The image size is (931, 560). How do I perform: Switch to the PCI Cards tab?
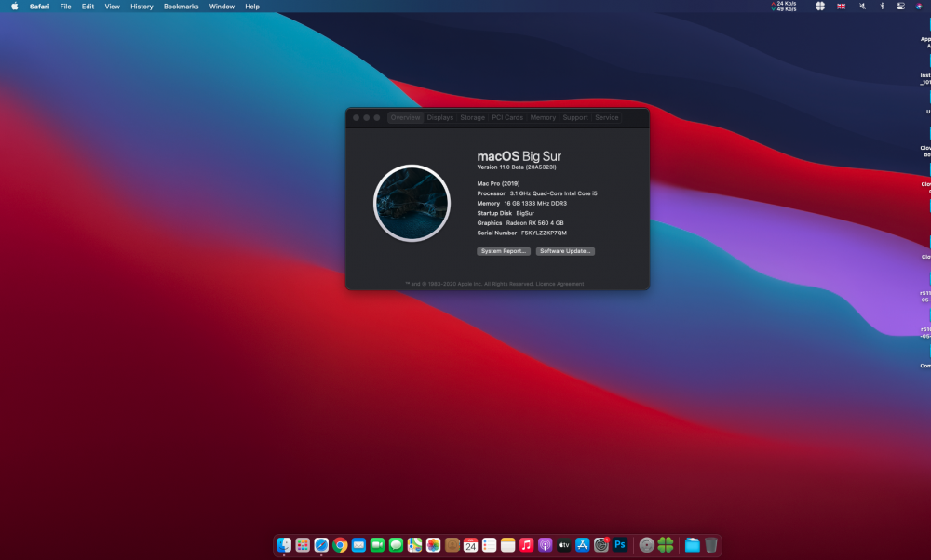(x=507, y=117)
